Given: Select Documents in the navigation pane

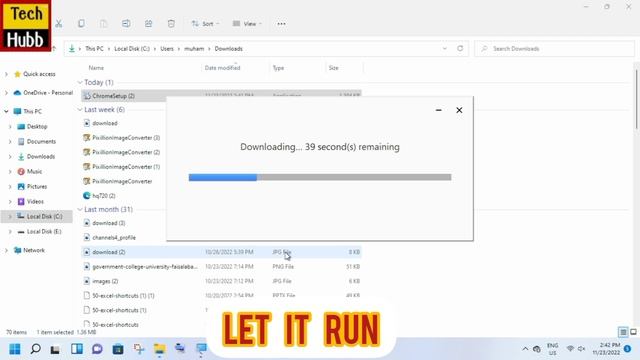Looking at the screenshot, I should [x=41, y=142].
